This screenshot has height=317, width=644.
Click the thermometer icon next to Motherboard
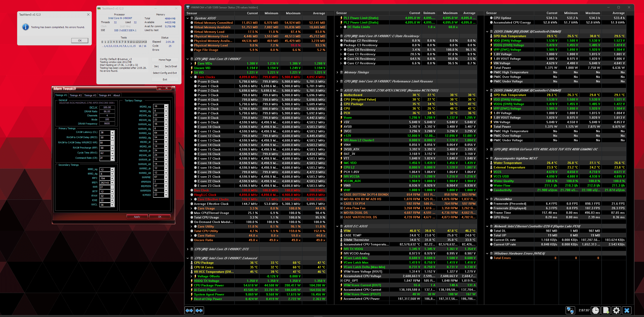point(341,95)
